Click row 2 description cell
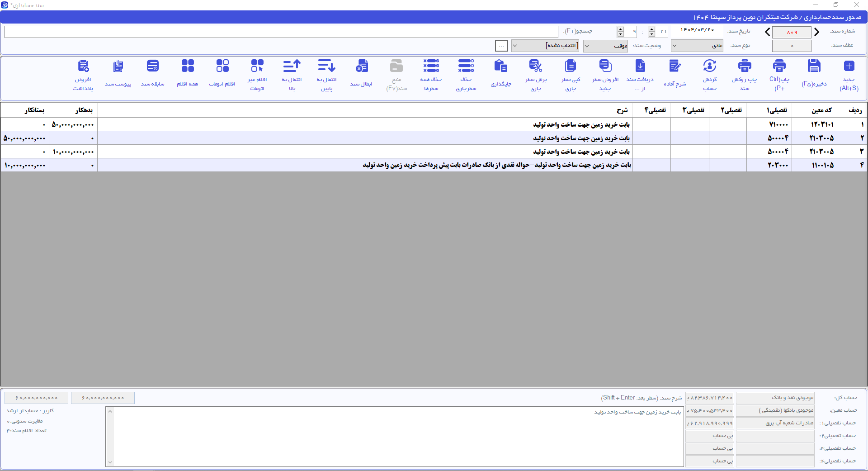The height and width of the screenshot is (471, 868). [x=365, y=138]
